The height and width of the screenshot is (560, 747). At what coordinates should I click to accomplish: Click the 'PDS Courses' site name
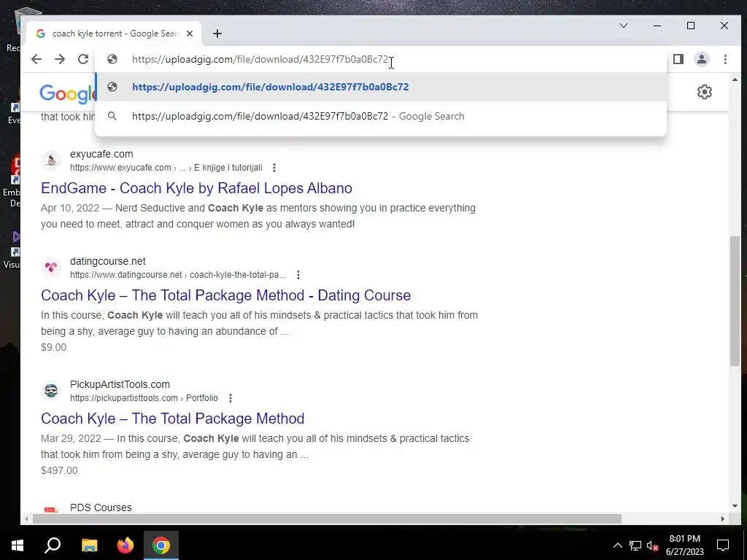click(x=101, y=507)
